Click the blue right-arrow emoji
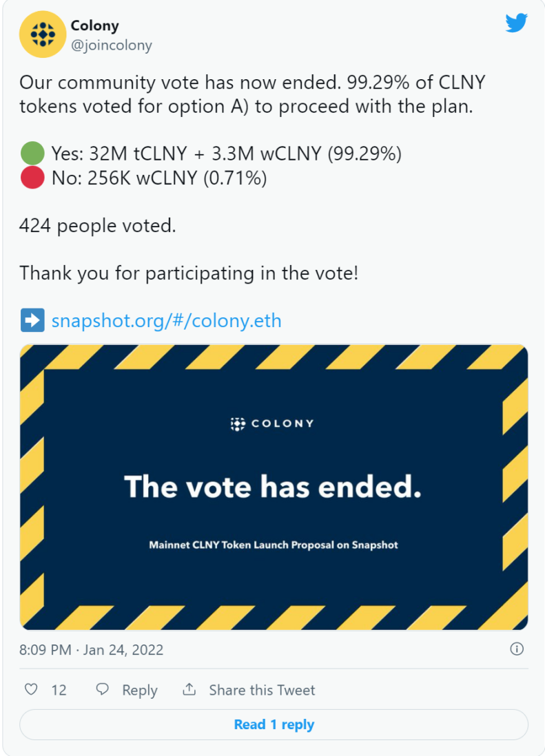545x756 pixels. coord(32,320)
